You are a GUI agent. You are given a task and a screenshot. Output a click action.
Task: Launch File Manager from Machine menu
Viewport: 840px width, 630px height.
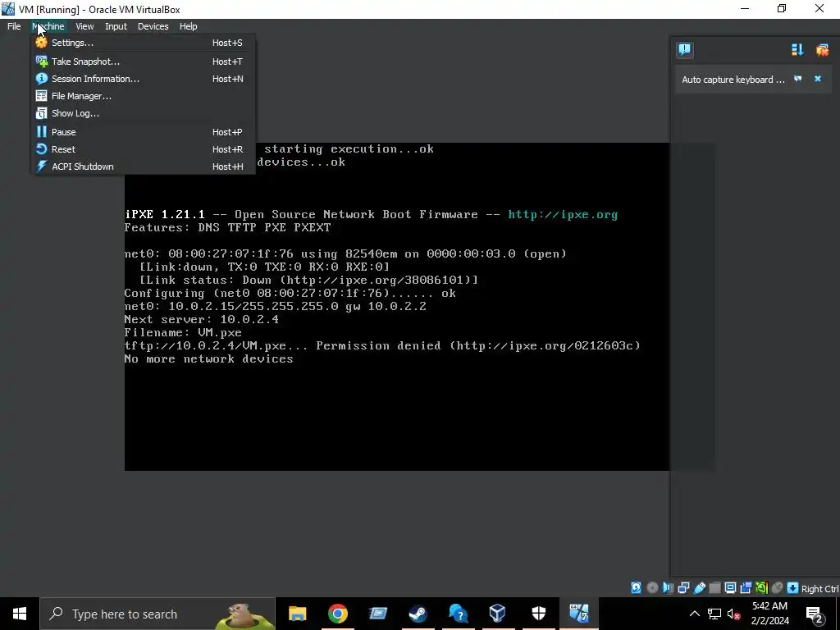[143, 96]
